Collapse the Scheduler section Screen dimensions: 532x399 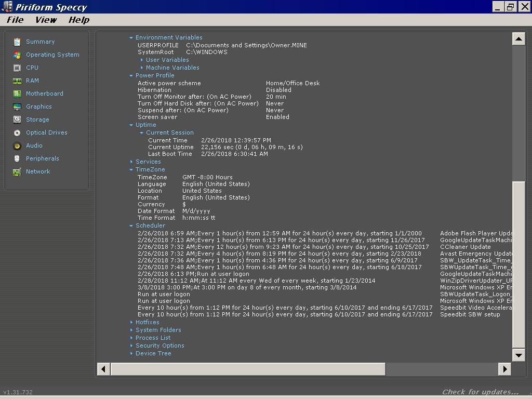(131, 225)
